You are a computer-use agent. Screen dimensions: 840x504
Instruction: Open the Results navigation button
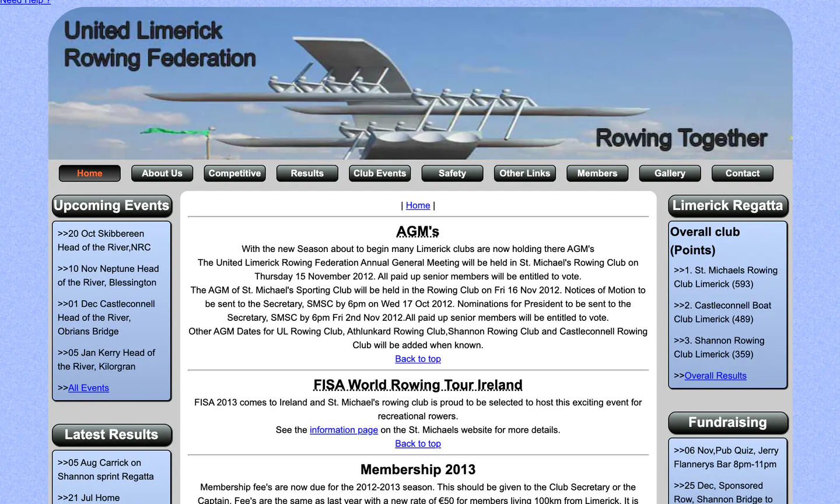pos(307,173)
